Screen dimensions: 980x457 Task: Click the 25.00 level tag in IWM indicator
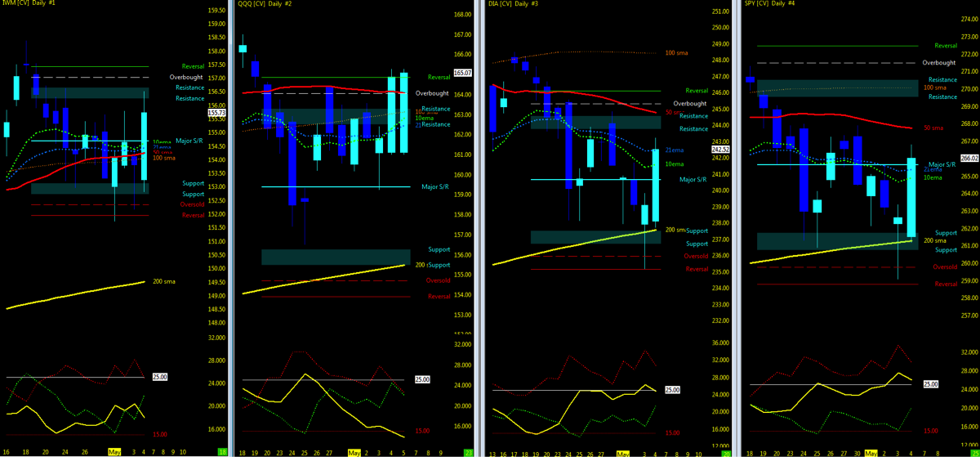click(x=160, y=377)
